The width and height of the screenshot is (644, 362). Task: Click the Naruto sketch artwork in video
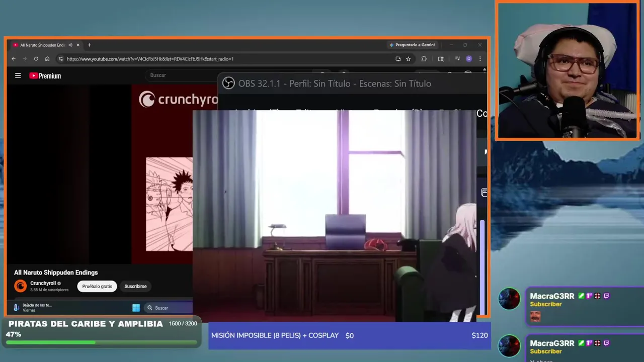169,204
